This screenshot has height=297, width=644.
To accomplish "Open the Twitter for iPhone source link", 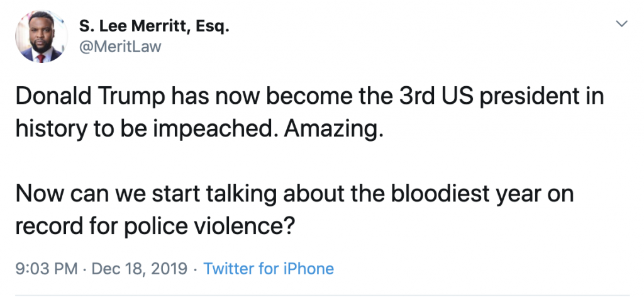I will (x=269, y=269).
